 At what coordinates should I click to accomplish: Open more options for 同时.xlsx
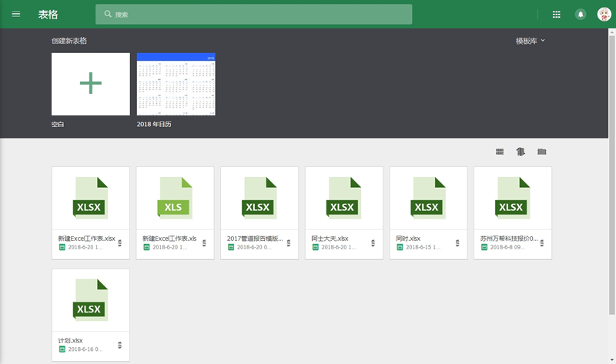click(x=457, y=243)
